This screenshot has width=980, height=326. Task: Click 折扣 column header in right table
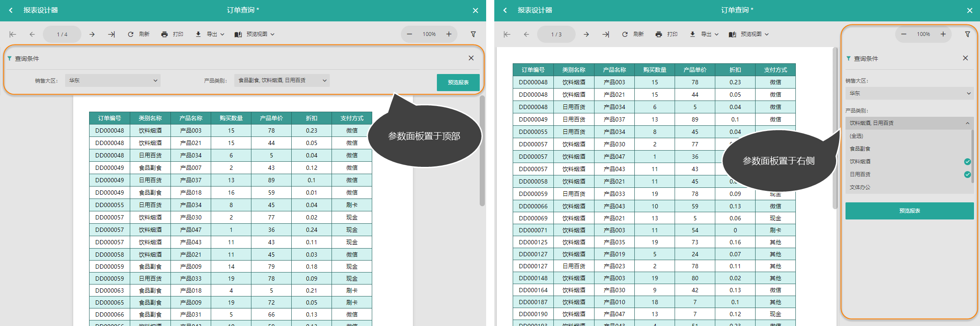pos(735,70)
